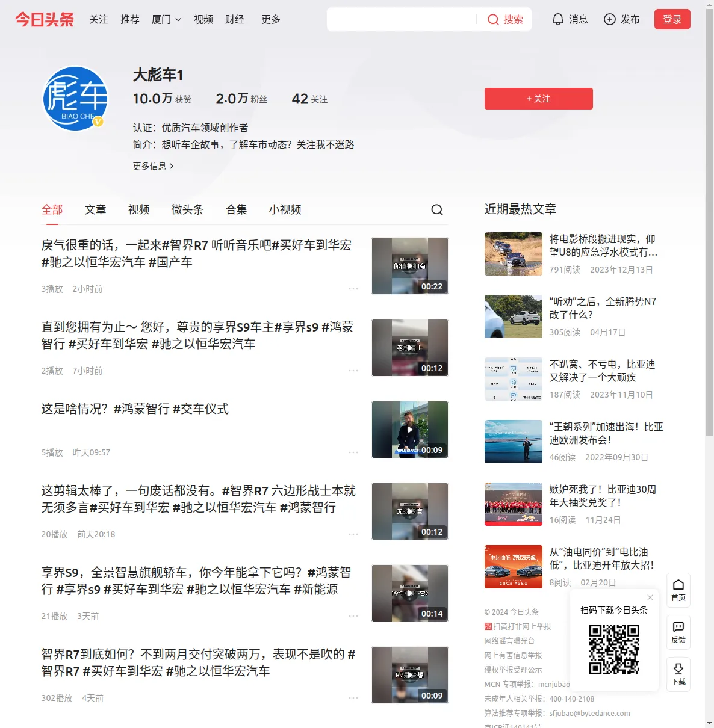Switch to the 文章 tab

(x=96, y=209)
